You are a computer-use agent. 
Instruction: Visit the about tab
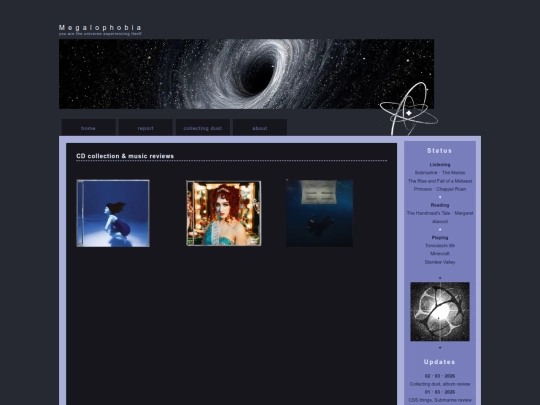260,128
